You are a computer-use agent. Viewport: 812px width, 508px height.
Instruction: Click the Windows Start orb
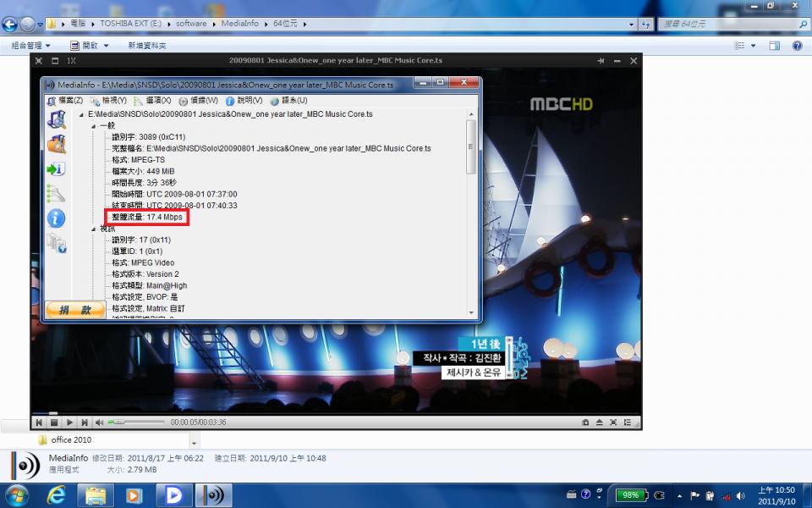[17, 495]
